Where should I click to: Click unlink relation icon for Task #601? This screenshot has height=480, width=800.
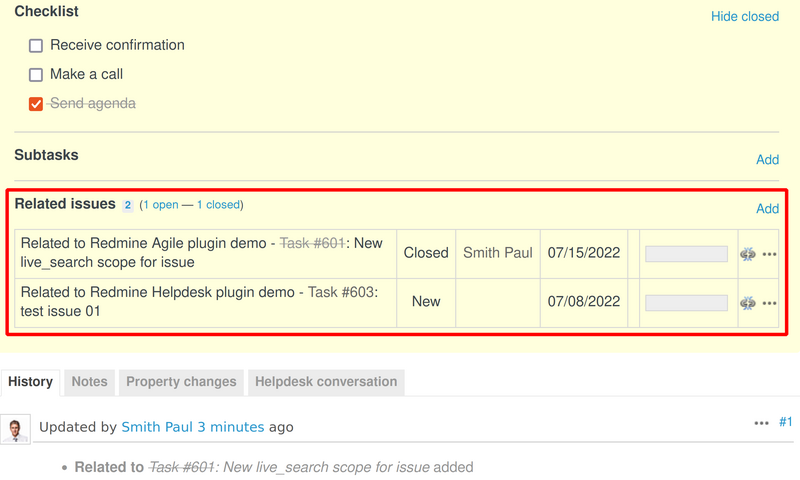click(747, 254)
